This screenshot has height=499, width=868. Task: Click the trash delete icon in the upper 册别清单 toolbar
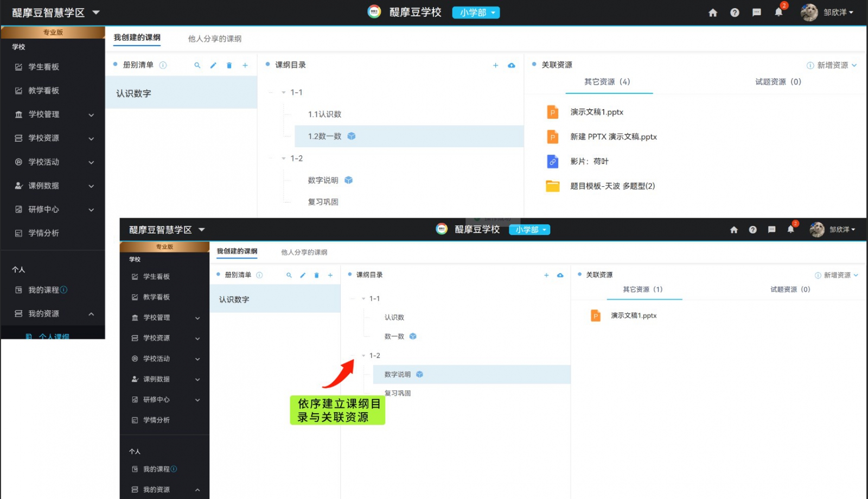click(x=229, y=66)
